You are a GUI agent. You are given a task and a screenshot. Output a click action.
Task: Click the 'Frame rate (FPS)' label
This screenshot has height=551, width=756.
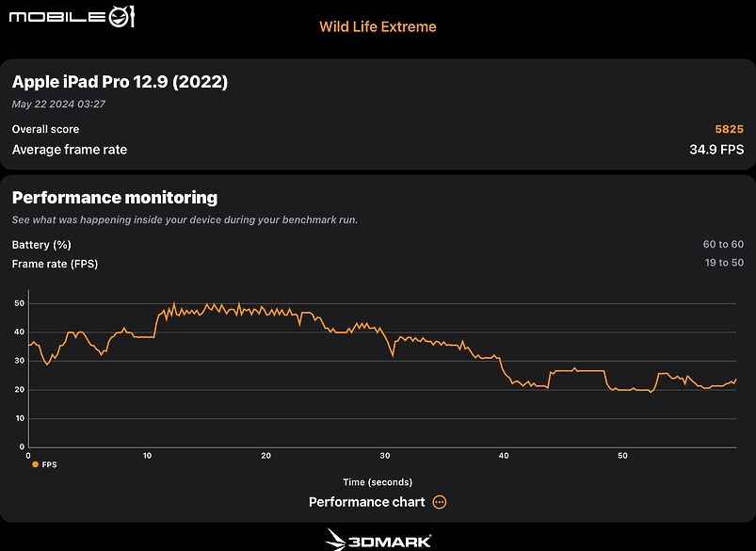pos(55,264)
